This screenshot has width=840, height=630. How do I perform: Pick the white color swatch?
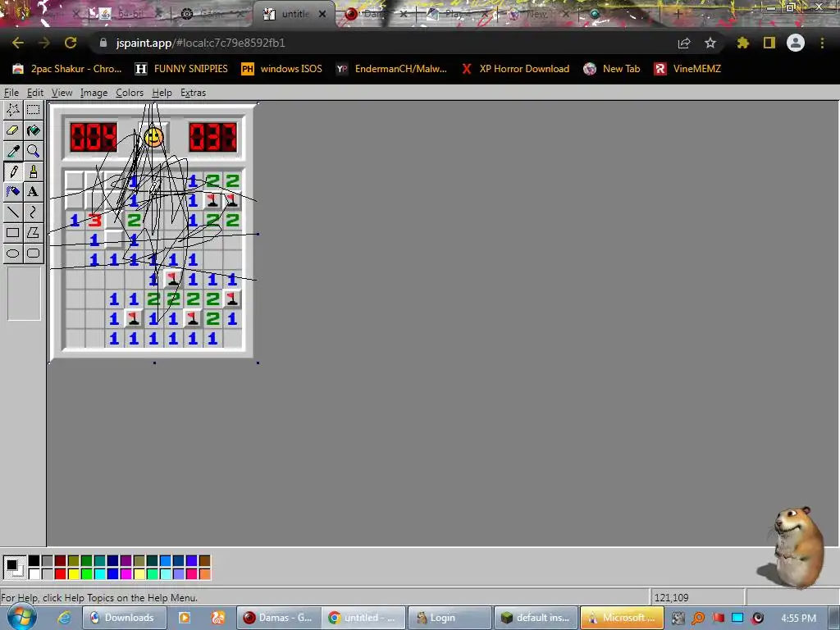point(34,574)
